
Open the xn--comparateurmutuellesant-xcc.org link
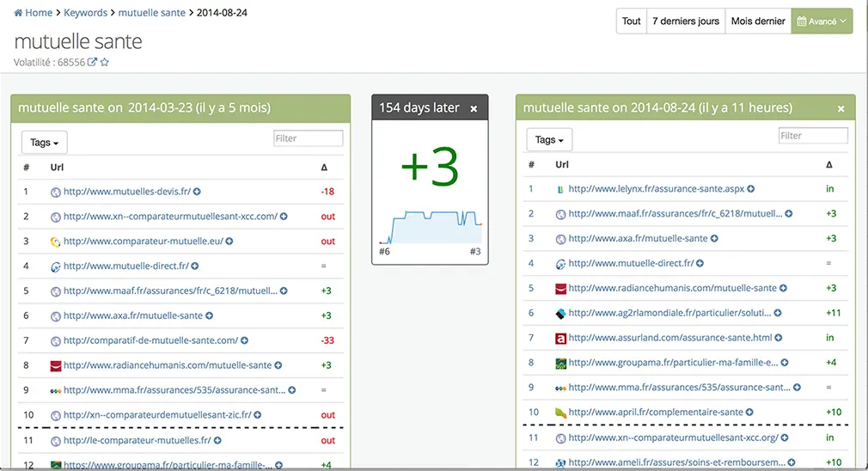pos(673,437)
